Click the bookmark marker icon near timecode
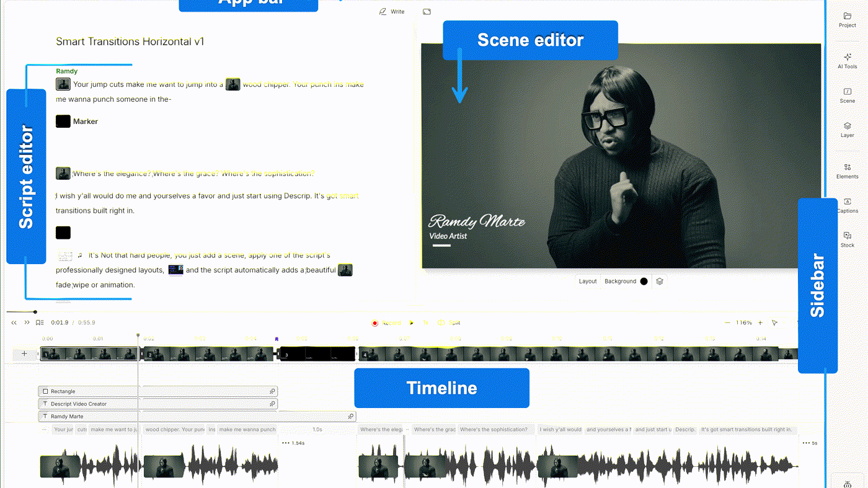The image size is (868, 488). 40,322
